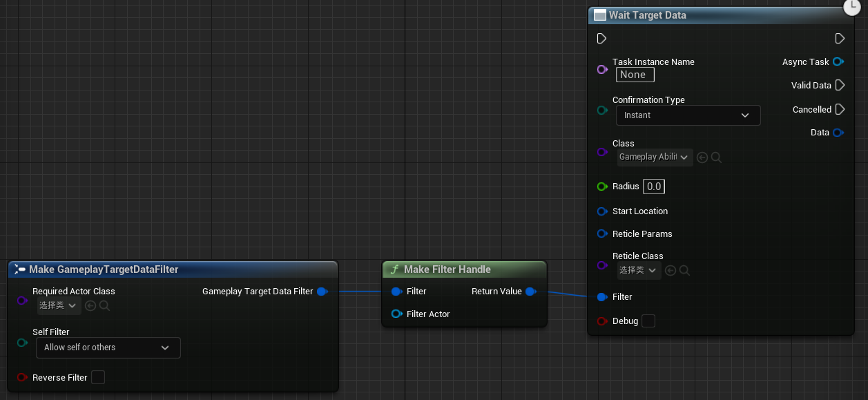Click the Return Value output pin
The width and height of the screenshot is (868, 400).
(530, 292)
